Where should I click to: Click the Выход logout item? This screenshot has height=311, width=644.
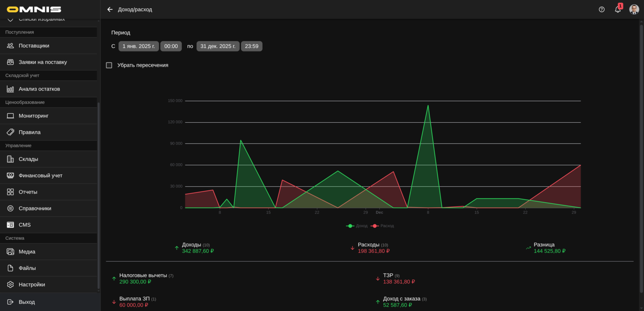tap(26, 302)
